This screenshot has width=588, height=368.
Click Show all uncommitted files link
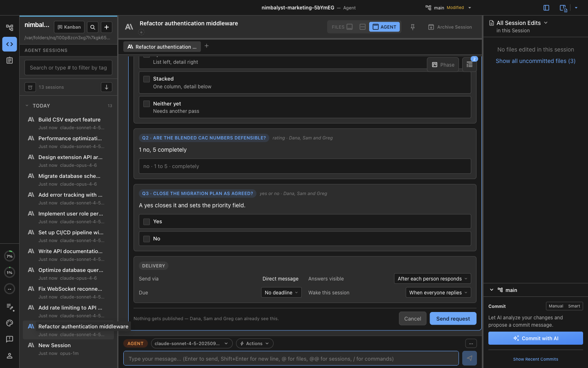tap(535, 61)
